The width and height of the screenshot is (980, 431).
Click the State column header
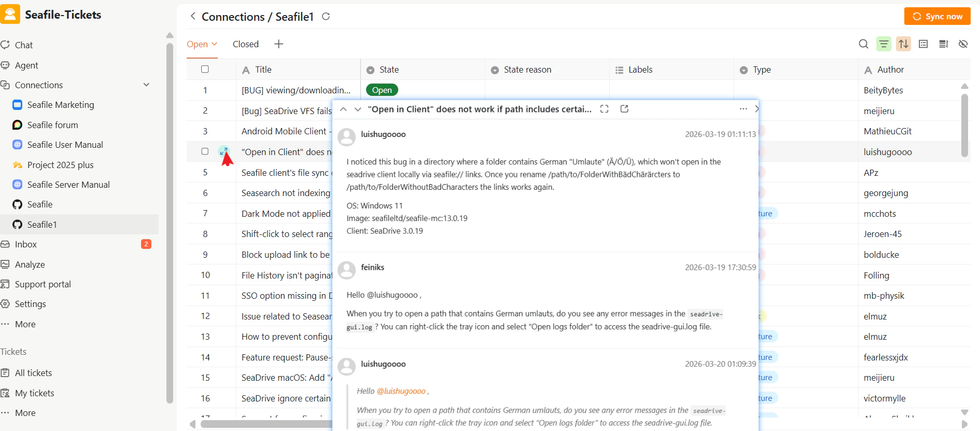click(x=423, y=69)
